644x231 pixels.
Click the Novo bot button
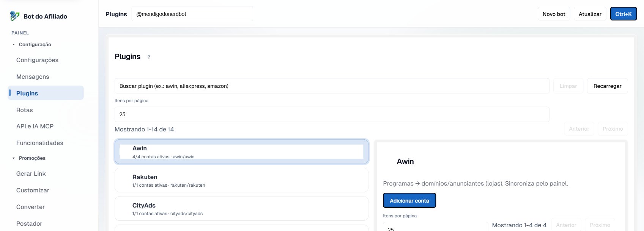554,14
